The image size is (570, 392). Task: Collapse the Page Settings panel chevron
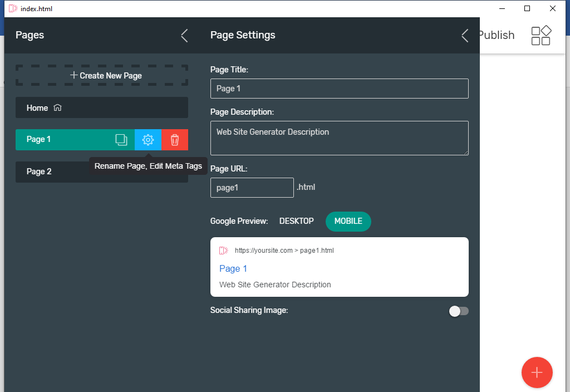pos(465,36)
